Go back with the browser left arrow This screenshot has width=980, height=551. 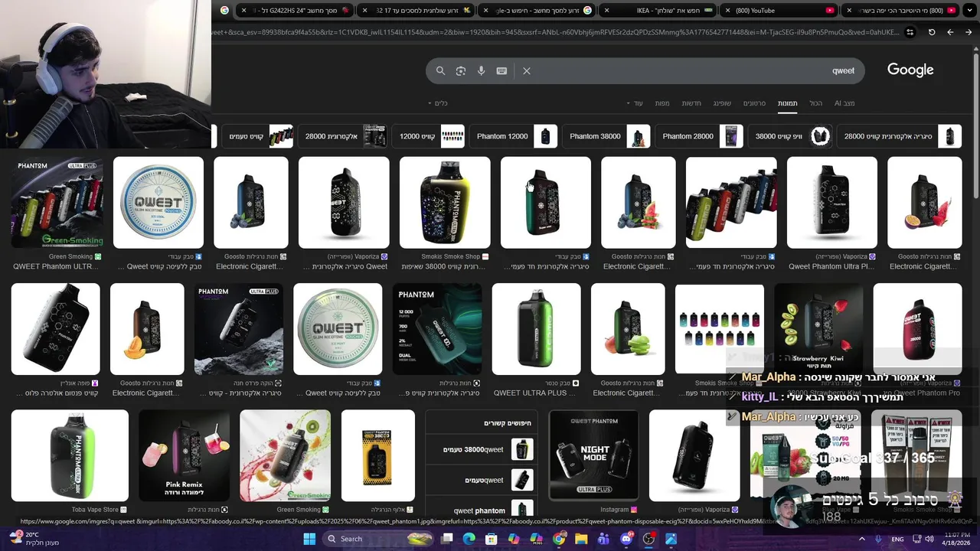click(x=950, y=32)
